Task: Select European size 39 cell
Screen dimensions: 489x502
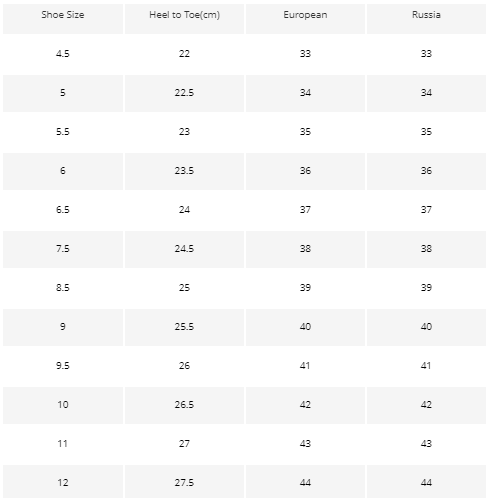Action: point(305,288)
